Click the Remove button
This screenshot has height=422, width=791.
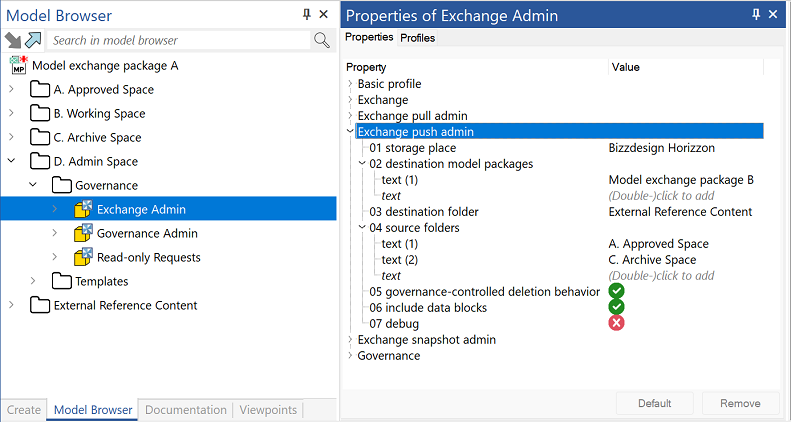tap(741, 403)
